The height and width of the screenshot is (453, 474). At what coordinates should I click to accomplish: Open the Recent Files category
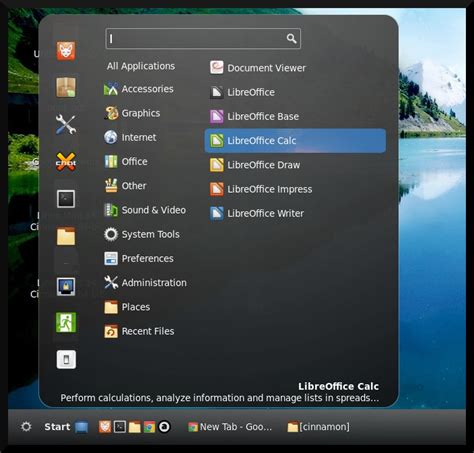coord(139,331)
